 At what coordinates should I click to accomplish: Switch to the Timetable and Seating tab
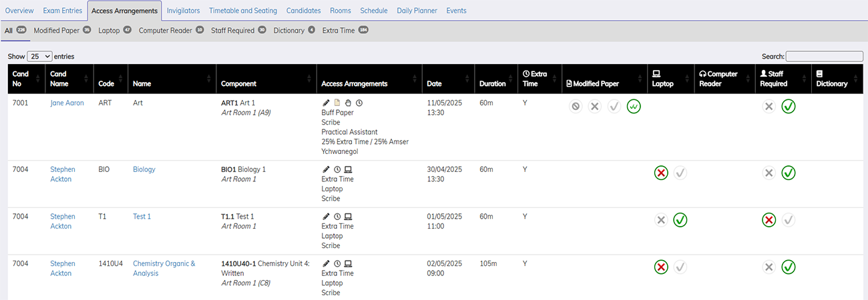click(244, 11)
